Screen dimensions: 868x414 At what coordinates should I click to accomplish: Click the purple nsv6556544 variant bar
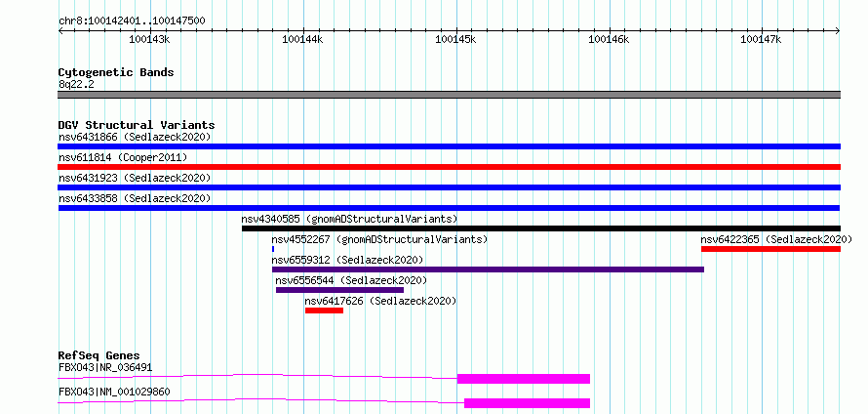click(x=340, y=290)
